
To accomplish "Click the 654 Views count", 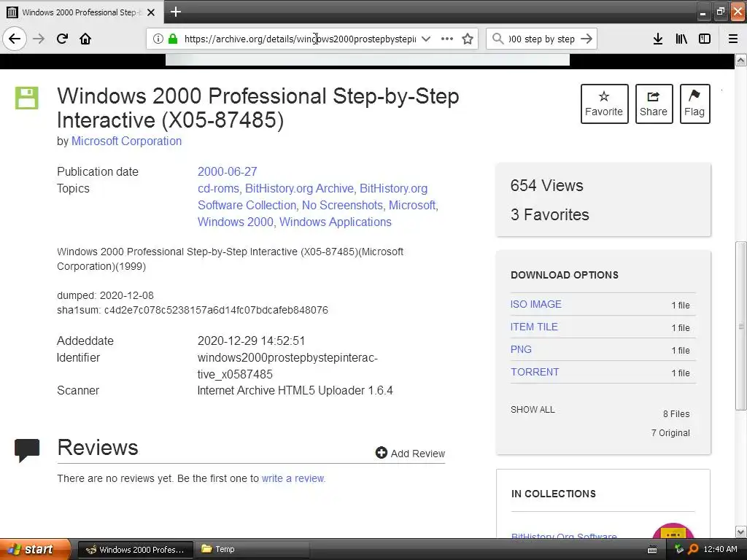I will tap(546, 185).
